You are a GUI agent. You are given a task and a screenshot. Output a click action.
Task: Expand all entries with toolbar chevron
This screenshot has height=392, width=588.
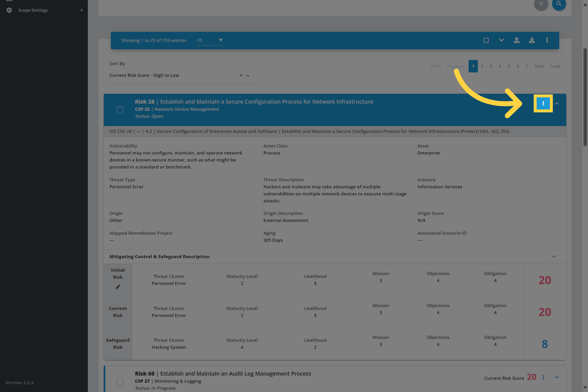[501, 40]
